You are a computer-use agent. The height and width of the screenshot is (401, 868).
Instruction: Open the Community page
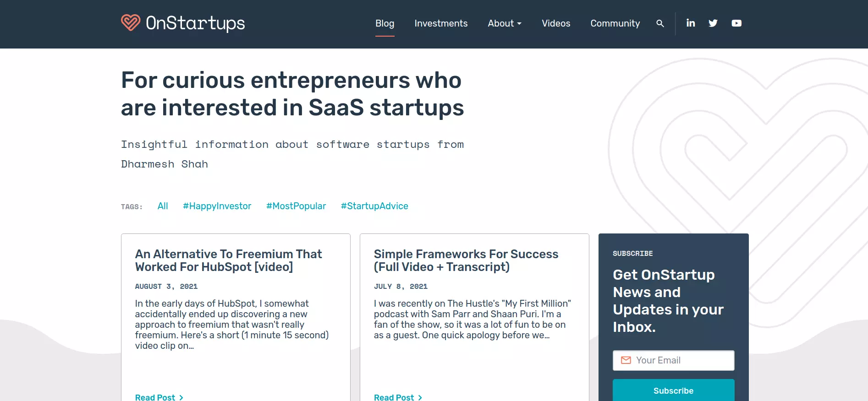[x=615, y=23]
